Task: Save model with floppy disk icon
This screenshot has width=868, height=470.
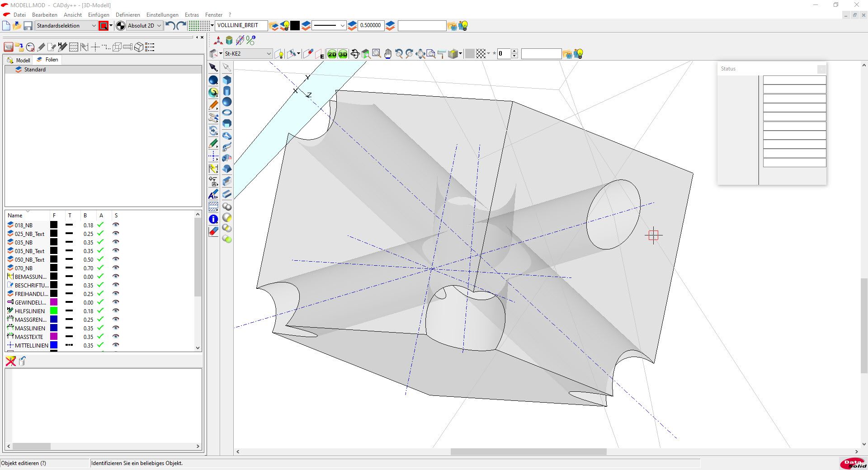Action: tap(28, 26)
